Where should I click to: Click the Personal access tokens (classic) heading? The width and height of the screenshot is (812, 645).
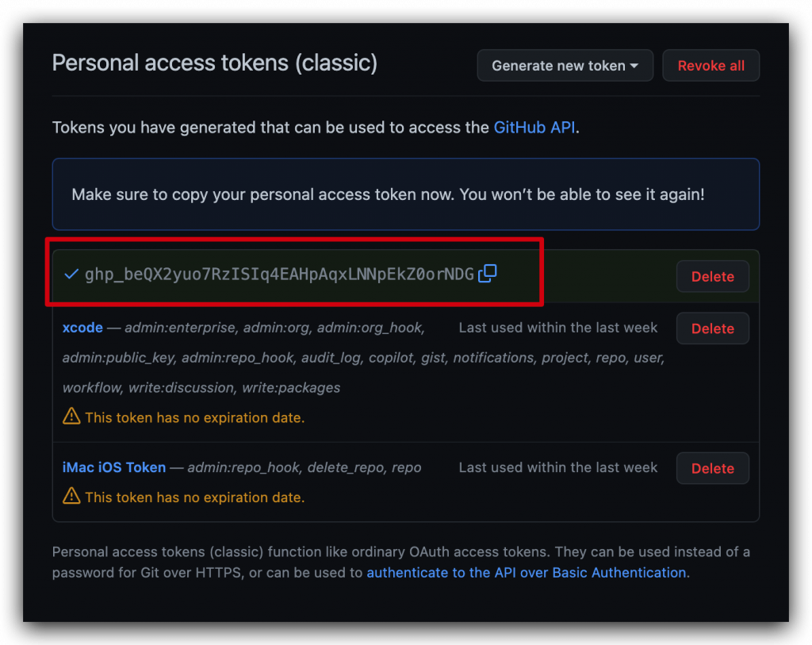214,63
